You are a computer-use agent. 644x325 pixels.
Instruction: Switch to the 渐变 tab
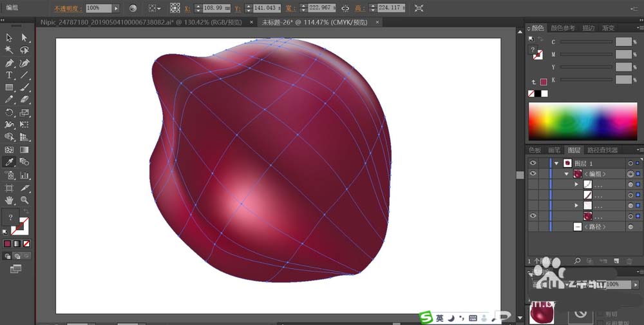(x=609, y=28)
